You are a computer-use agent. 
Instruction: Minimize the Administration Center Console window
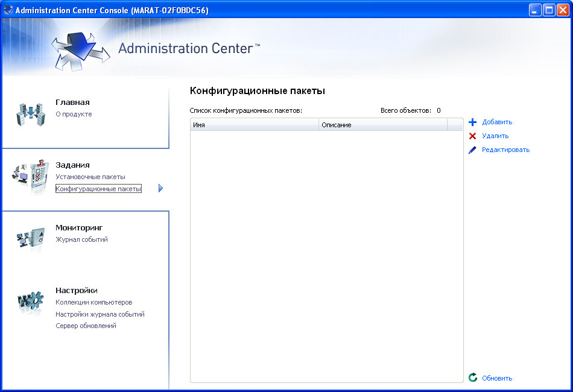pyautogui.click(x=535, y=10)
